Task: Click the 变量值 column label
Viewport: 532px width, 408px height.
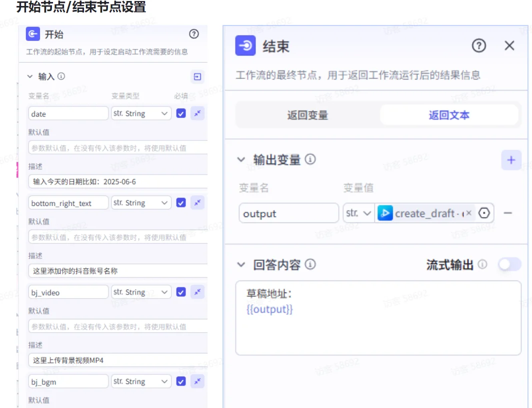Action: (358, 187)
